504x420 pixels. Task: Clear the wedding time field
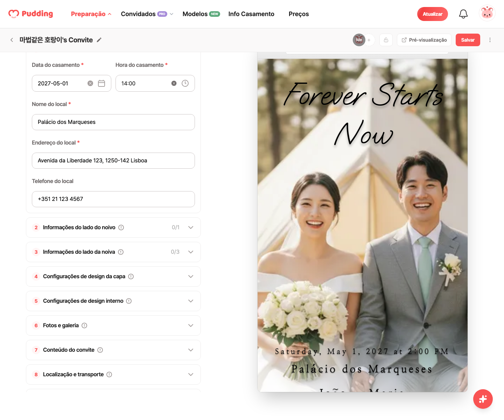pos(174,83)
